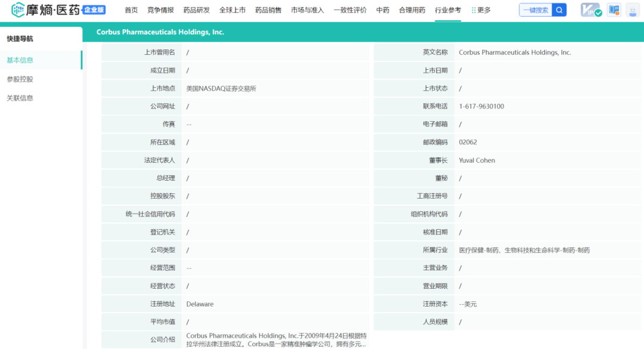Click the 平均市值 field label
Screen dimensions: 644x349
(x=162, y=322)
